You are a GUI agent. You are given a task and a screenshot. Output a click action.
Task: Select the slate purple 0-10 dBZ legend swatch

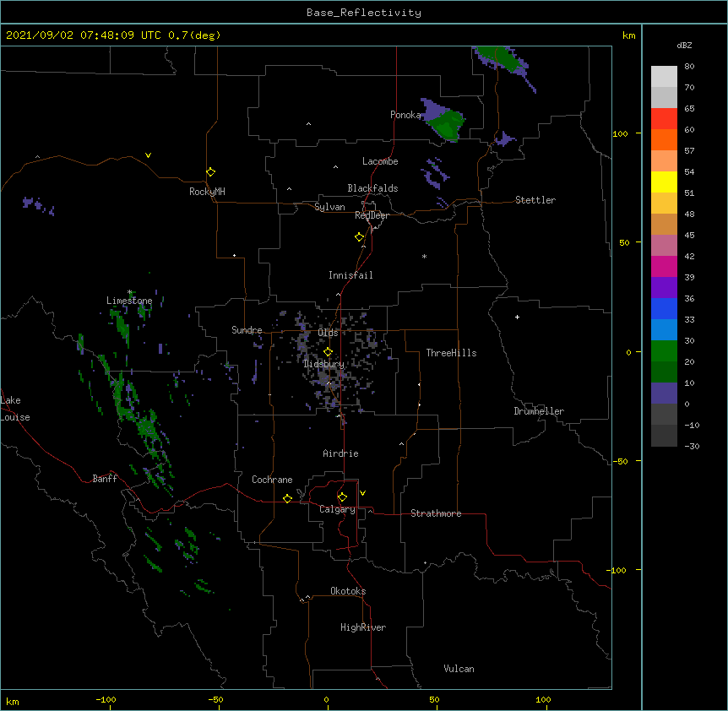tap(664, 393)
